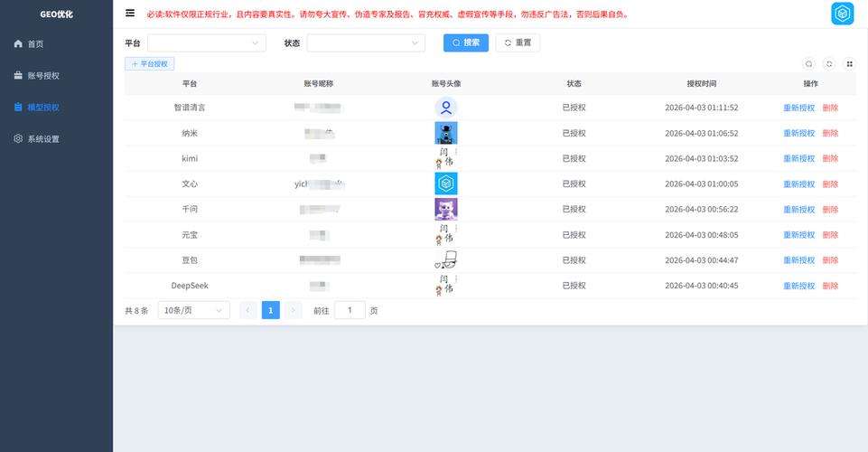Click the GEO优化 logo title
This screenshot has height=452, width=868.
tap(57, 14)
